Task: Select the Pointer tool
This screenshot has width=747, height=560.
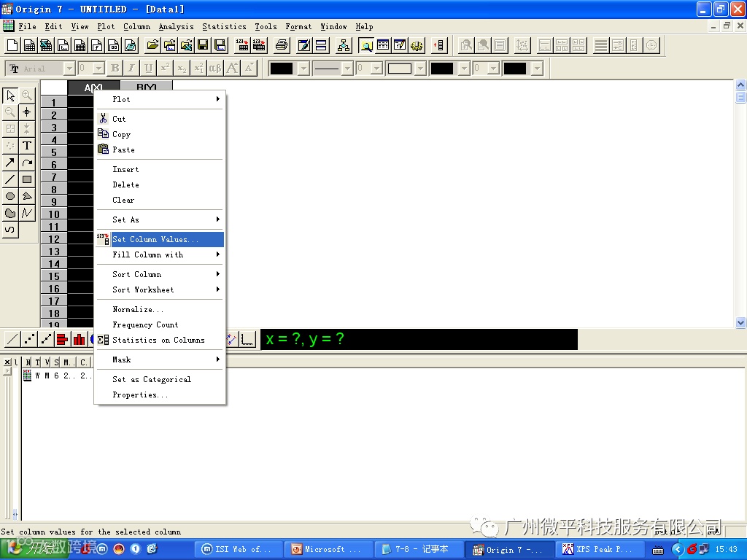Action: 10,96
